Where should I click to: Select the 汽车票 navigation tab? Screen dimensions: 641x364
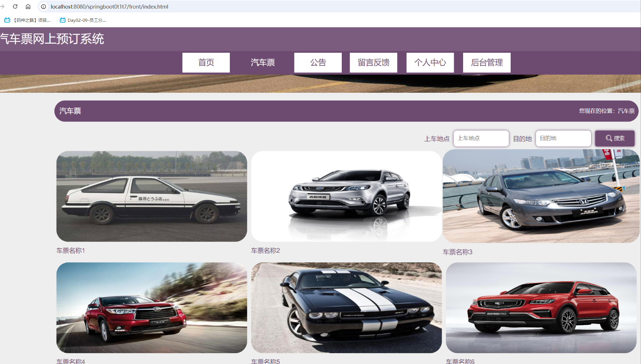(x=263, y=62)
